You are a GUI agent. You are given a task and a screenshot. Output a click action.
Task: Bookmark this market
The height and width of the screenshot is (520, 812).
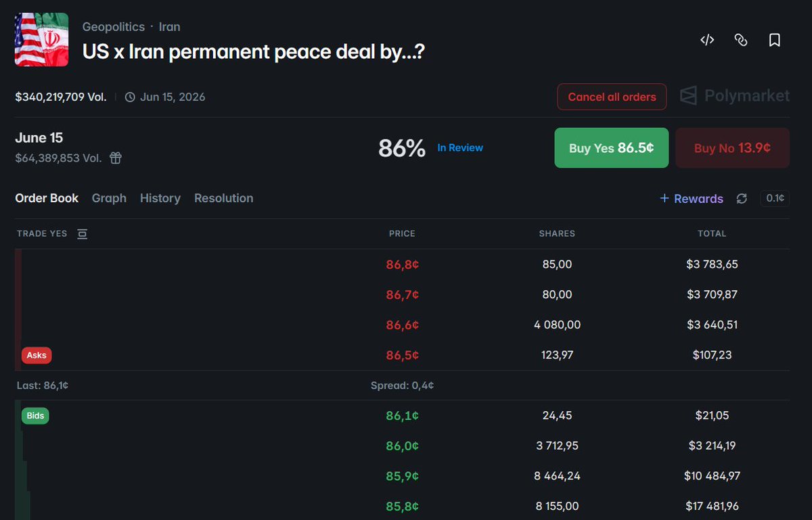coord(775,40)
